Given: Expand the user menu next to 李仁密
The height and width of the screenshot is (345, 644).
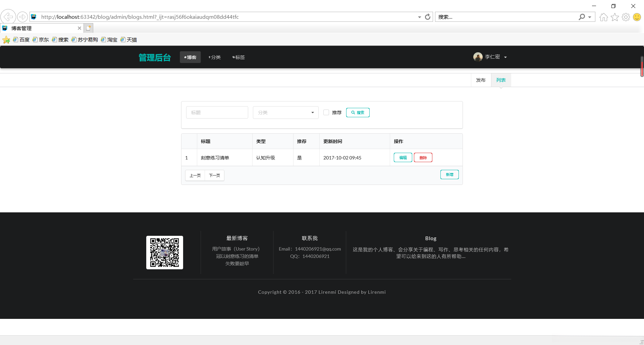Looking at the screenshot, I should [506, 57].
